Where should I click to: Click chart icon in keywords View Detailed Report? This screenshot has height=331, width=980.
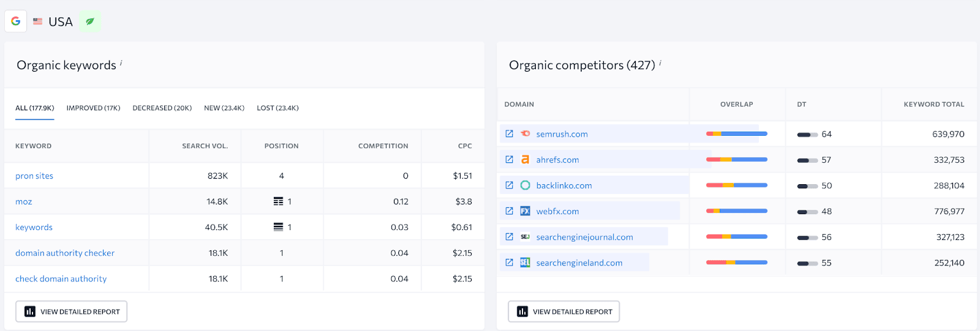30,311
